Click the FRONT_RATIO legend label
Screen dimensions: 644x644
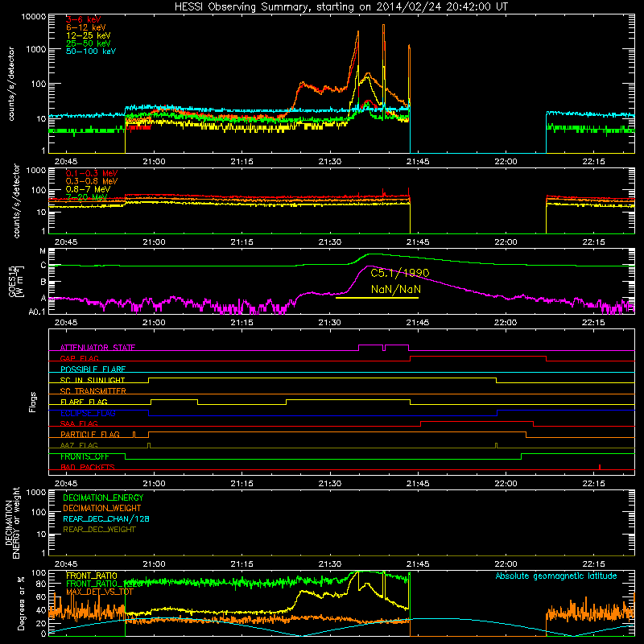coord(92,576)
